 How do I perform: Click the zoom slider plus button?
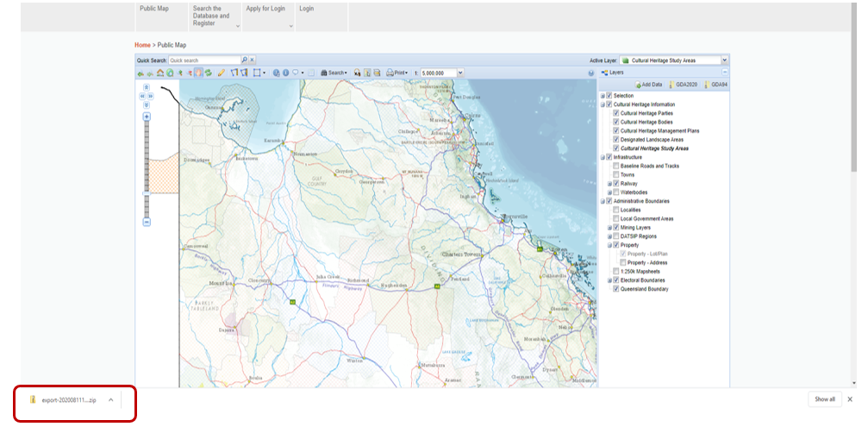click(x=147, y=116)
